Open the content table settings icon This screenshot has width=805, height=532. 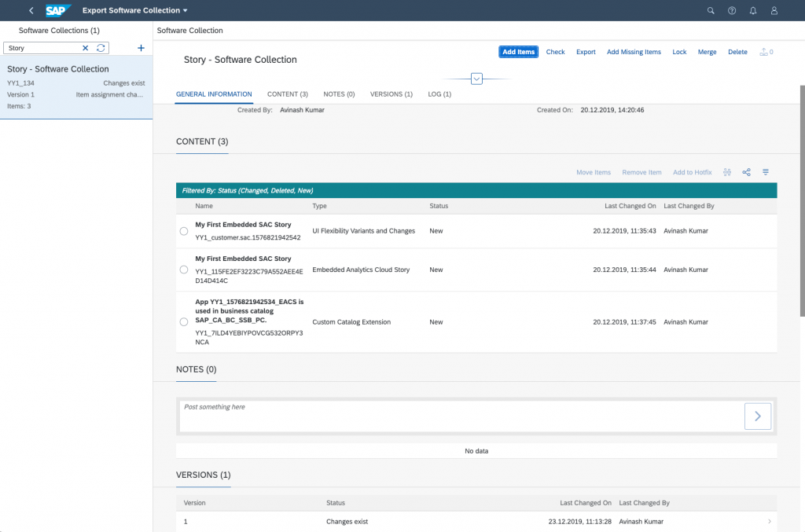pos(727,172)
